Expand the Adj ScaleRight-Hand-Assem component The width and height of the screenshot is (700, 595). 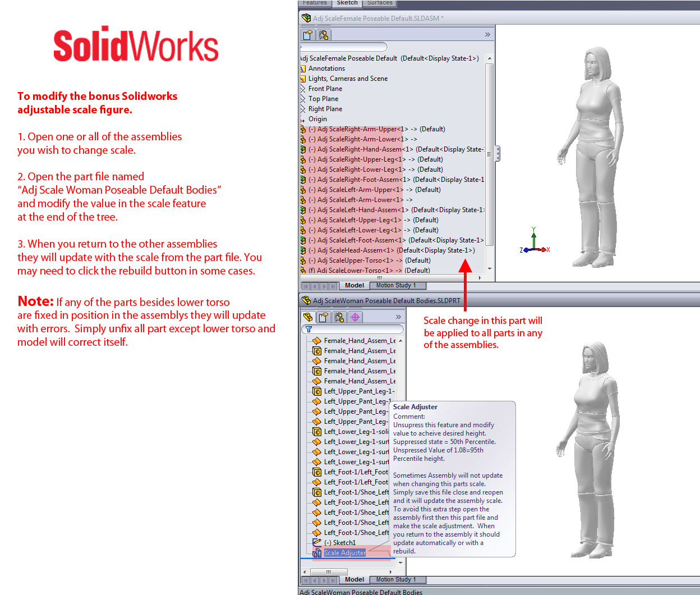pos(303,149)
